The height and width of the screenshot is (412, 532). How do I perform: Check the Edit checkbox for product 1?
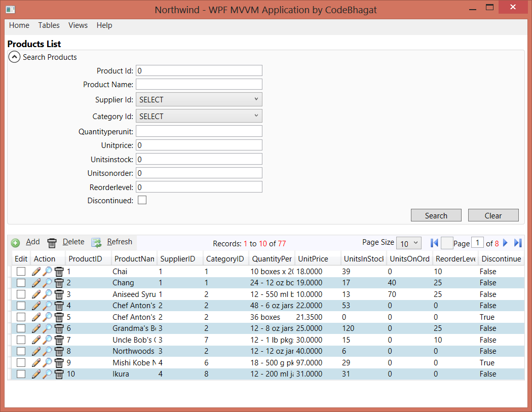pyautogui.click(x=21, y=272)
